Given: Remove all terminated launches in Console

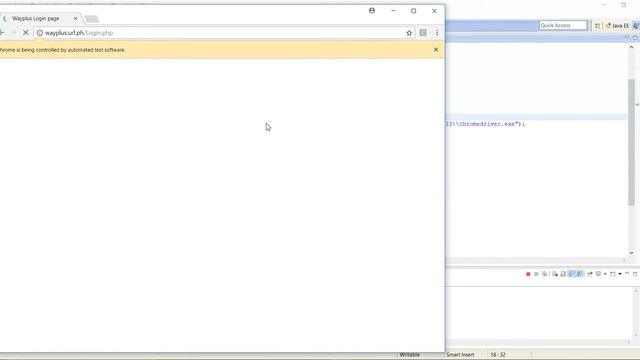Looking at the screenshot, I should coord(544,274).
